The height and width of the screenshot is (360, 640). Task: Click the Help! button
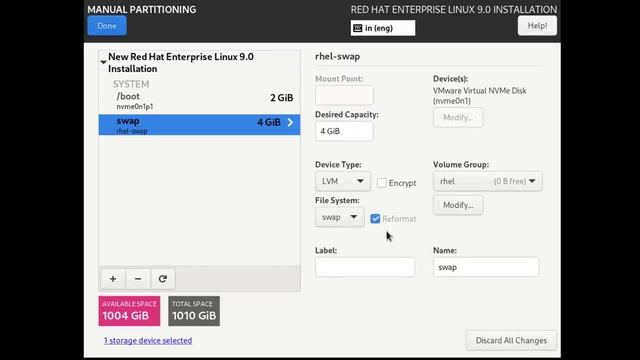pyautogui.click(x=537, y=26)
